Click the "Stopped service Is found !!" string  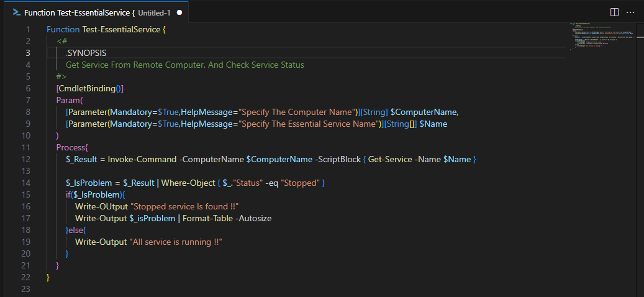pos(185,207)
